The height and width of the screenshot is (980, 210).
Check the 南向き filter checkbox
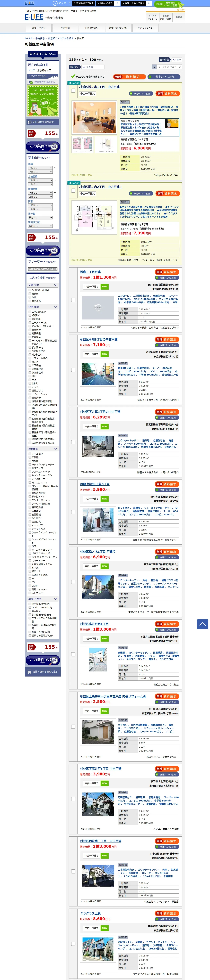30,362
